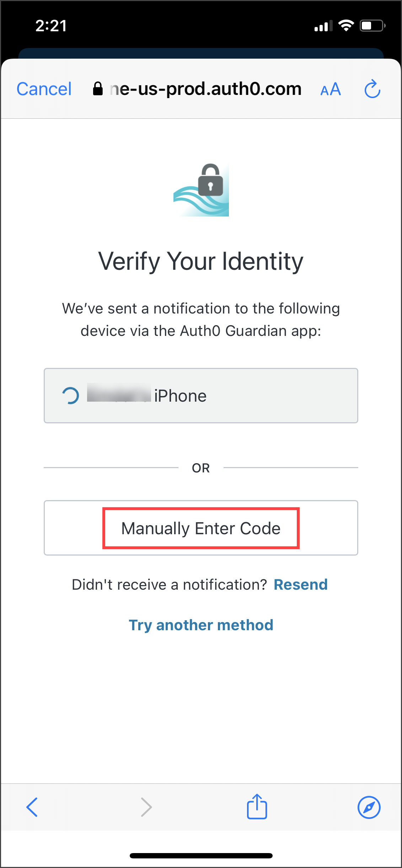Open page in Safari via compass icon
Screen dimensions: 402x868
[x=369, y=807]
